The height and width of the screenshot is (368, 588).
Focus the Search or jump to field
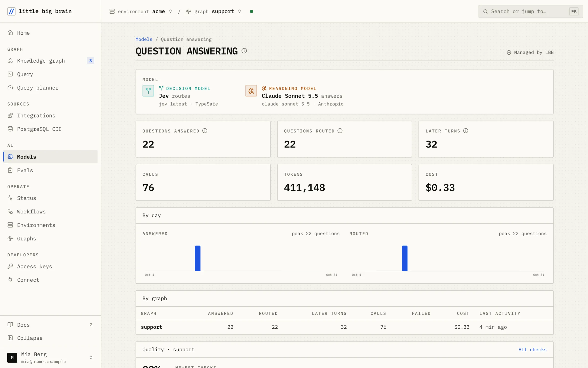530,11
